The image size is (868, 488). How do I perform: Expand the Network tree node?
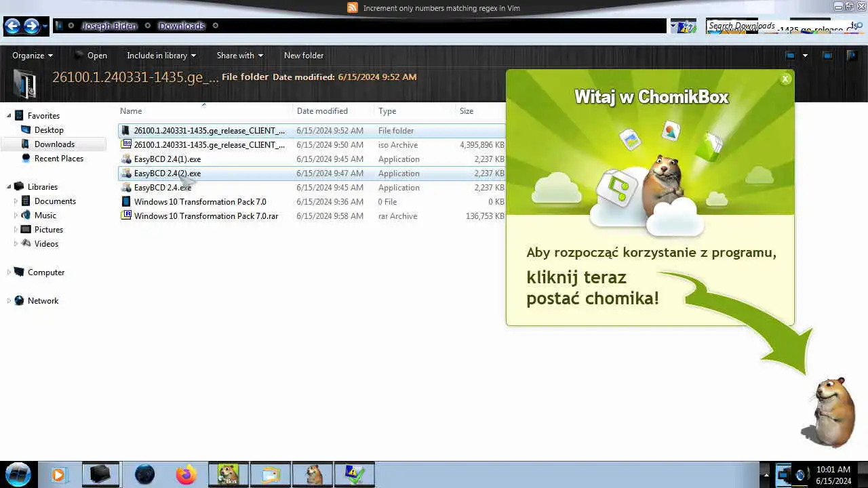(x=9, y=301)
